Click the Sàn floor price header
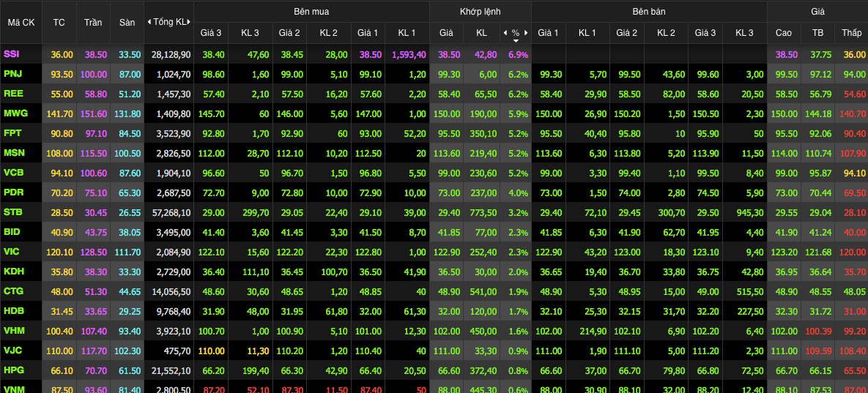 (x=127, y=22)
